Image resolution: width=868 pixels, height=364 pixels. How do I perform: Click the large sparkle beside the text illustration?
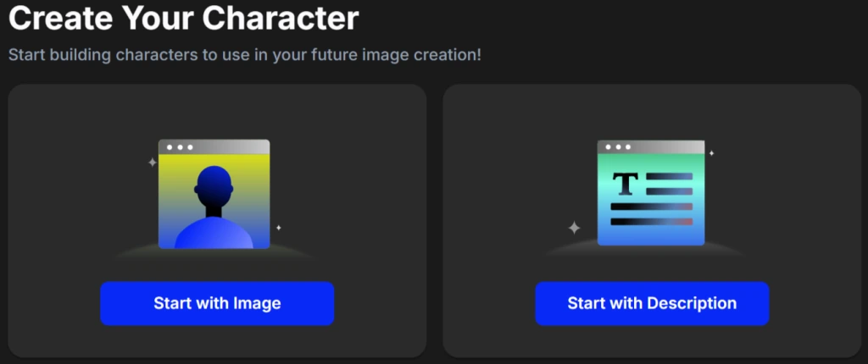pos(574,227)
